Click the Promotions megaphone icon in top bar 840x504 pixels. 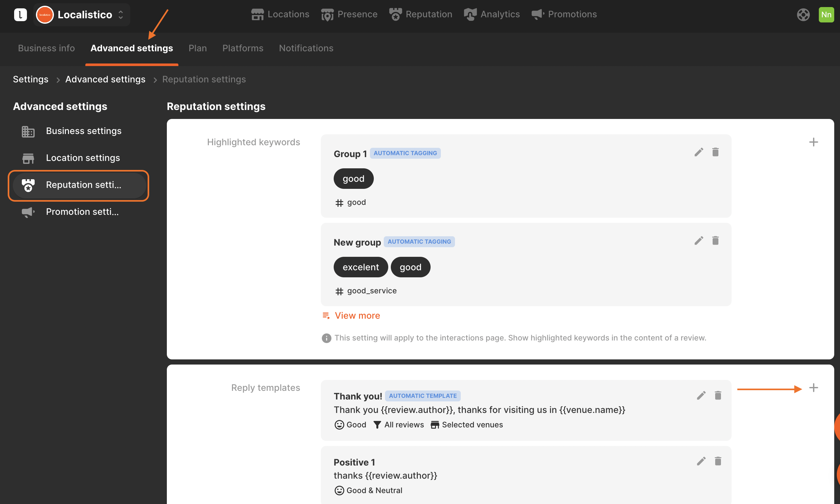538,15
